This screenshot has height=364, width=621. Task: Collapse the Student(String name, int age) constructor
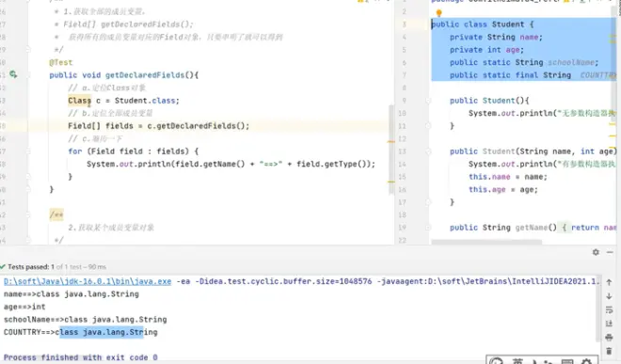[x=428, y=151]
